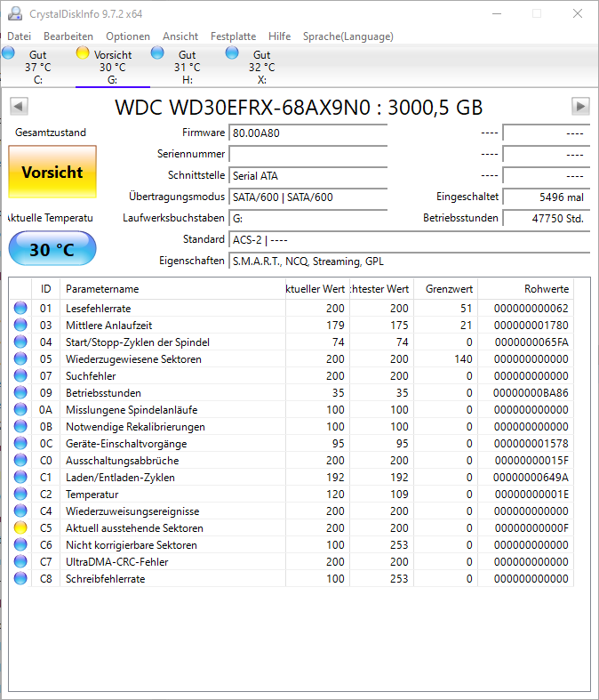Viewport: 599px width, 700px height.
Task: Click status orb for Mittlere Anlaufzeit row
Action: [x=20, y=325]
